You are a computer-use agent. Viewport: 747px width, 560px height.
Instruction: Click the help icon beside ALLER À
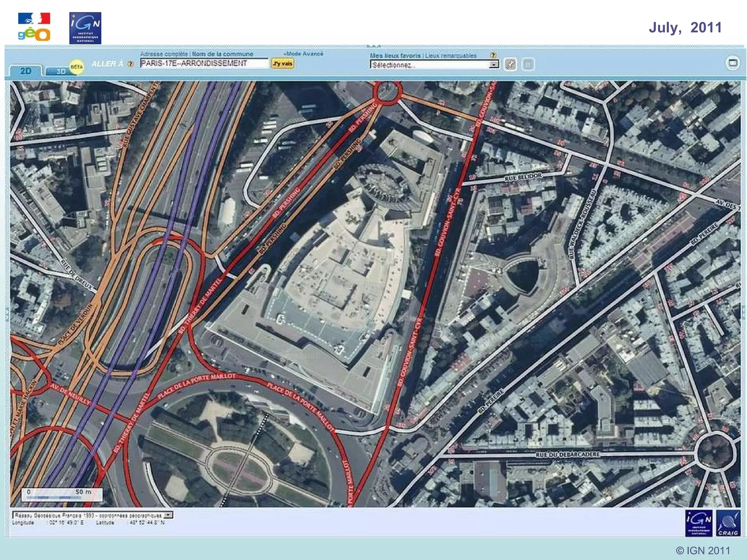click(130, 64)
